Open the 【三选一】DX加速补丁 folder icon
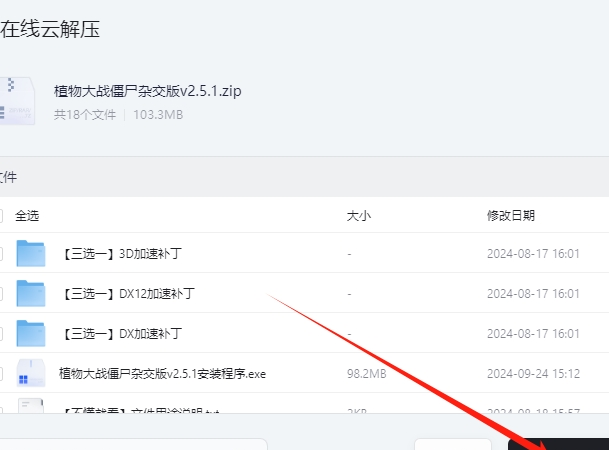The image size is (609, 450). click(31, 334)
